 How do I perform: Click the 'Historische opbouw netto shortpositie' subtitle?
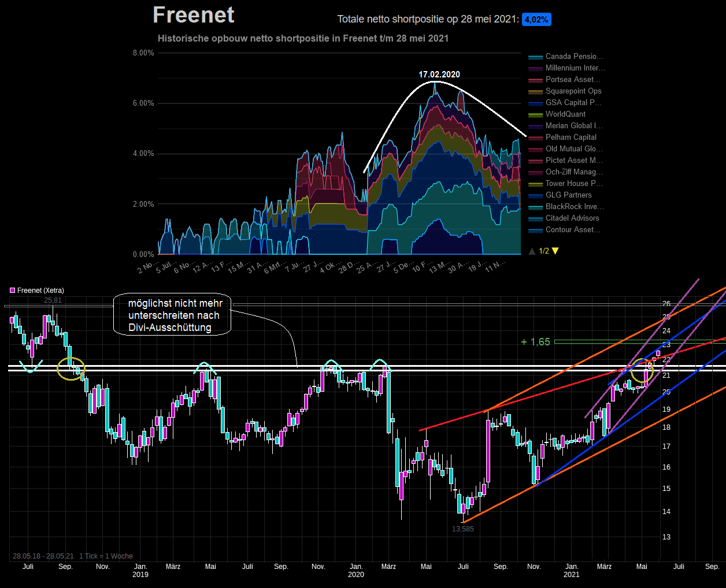coord(303,38)
